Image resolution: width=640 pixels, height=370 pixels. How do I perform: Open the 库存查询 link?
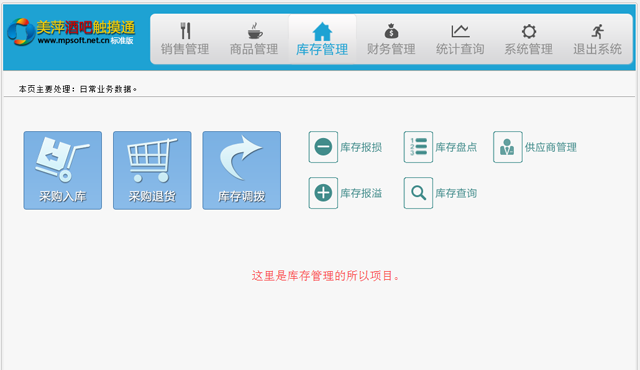(456, 193)
